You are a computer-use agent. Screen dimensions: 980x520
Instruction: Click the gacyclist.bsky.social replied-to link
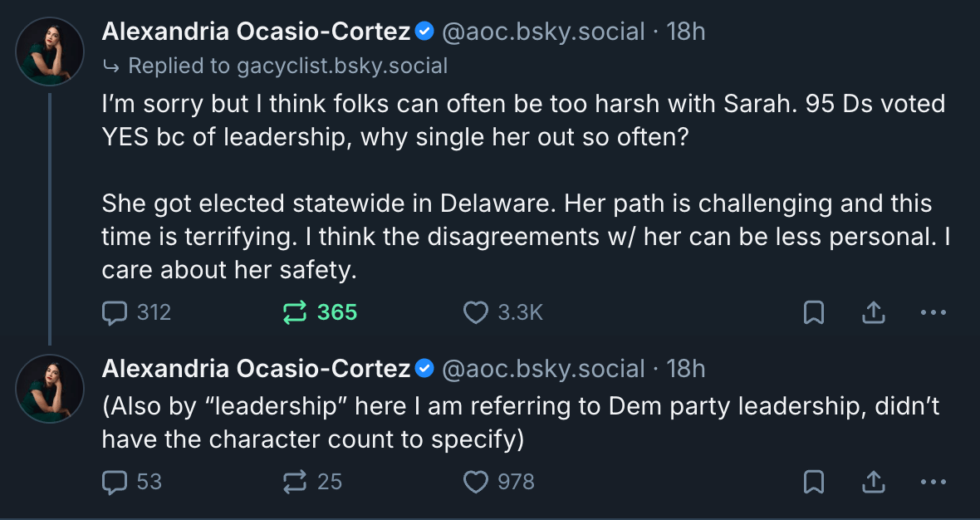click(329, 66)
